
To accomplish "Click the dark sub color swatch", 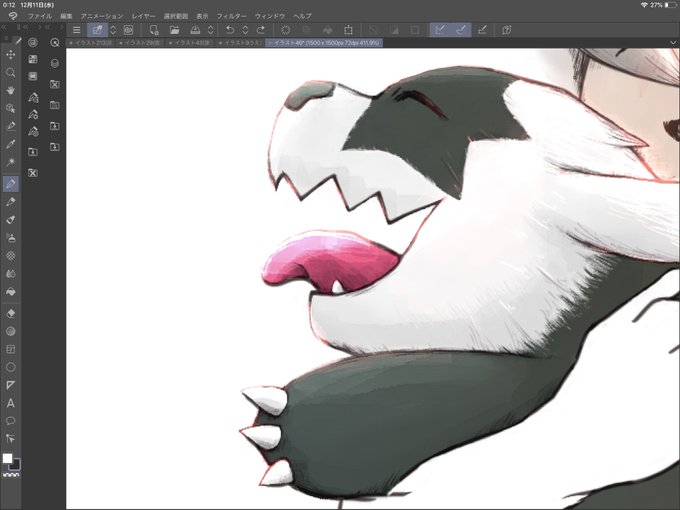I will click(16, 465).
